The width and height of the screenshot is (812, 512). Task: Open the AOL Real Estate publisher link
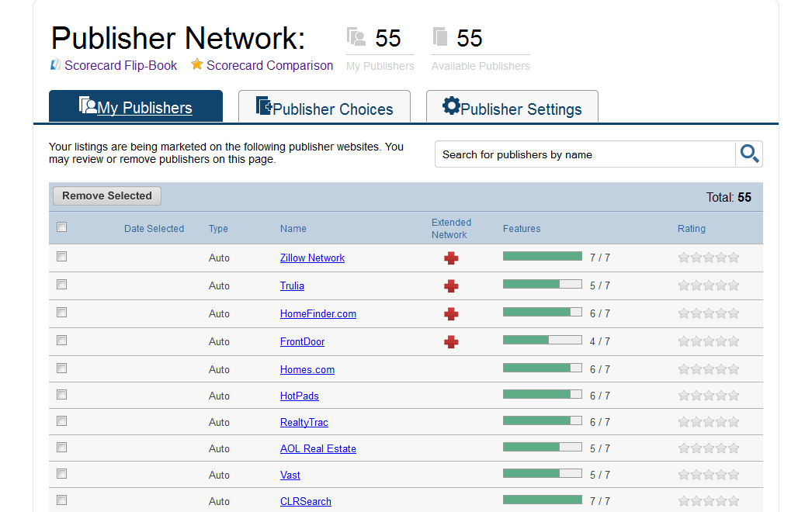(318, 449)
